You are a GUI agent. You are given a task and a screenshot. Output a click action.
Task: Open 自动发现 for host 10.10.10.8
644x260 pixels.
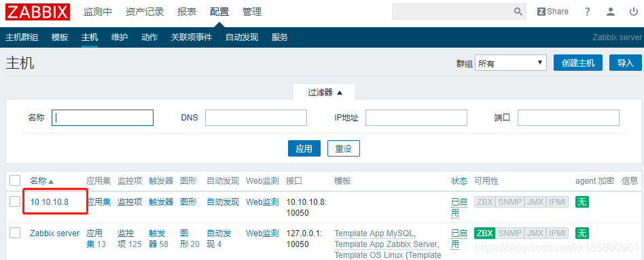tap(223, 202)
